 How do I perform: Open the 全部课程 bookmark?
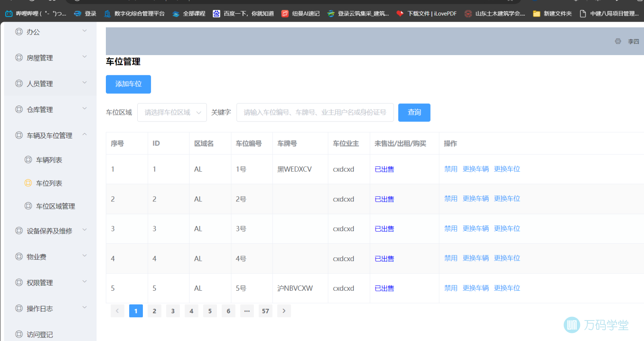pos(188,14)
